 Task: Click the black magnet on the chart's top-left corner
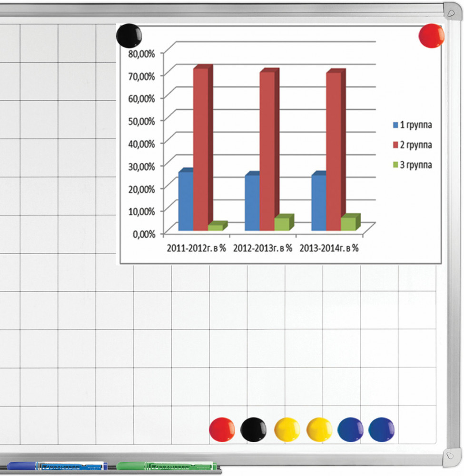(129, 36)
